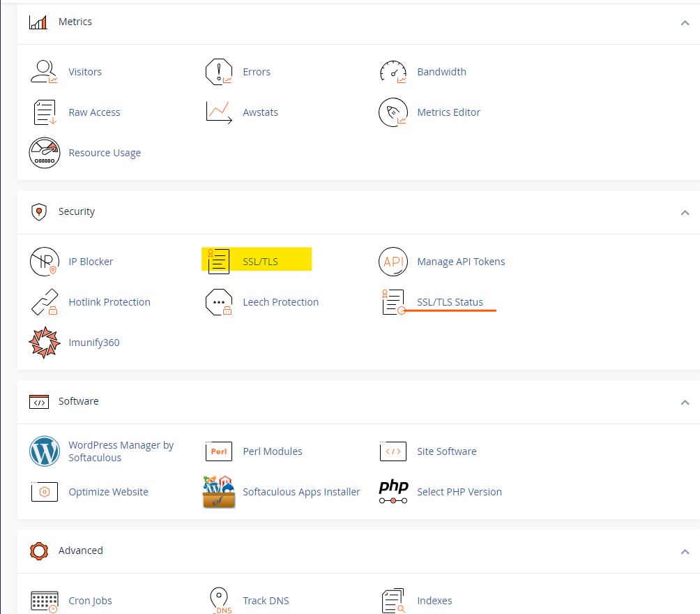
Task: Collapse the Advanced section chevron
Action: coord(685,552)
